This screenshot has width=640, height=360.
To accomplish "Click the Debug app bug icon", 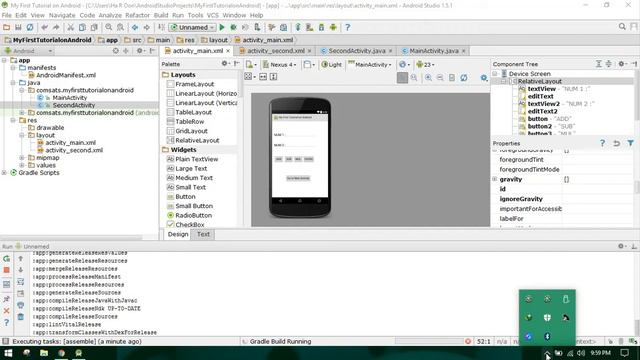I will tap(233, 27).
